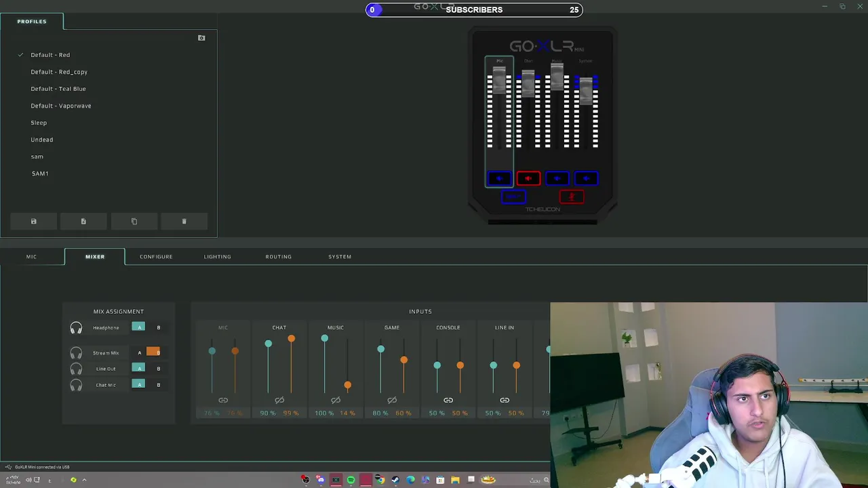Image resolution: width=868 pixels, height=488 pixels.
Task: Click the System channel mute button on device
Action: 586,178
